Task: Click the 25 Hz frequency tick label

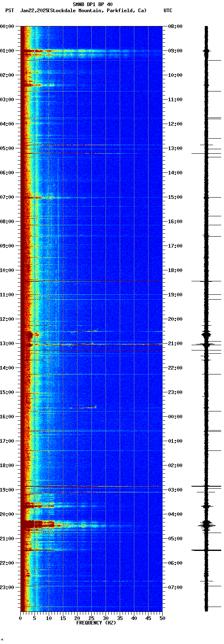Action: click(91, 618)
